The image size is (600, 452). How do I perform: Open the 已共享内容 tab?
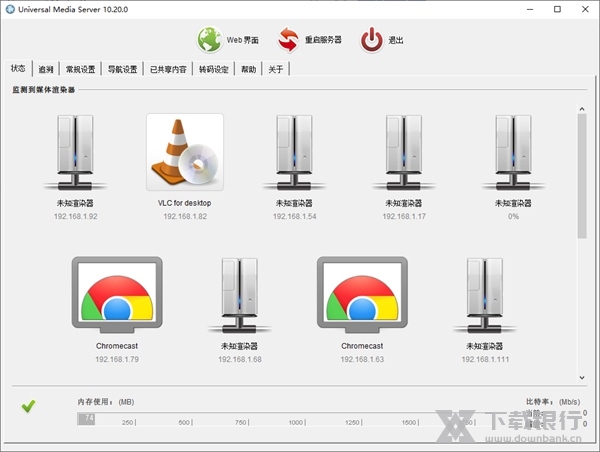(167, 70)
